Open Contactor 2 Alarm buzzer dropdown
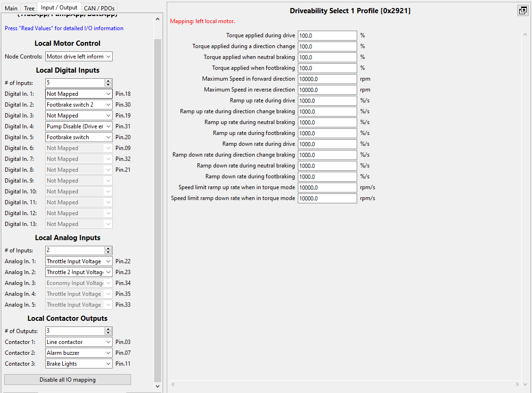The image size is (532, 393). [79, 353]
